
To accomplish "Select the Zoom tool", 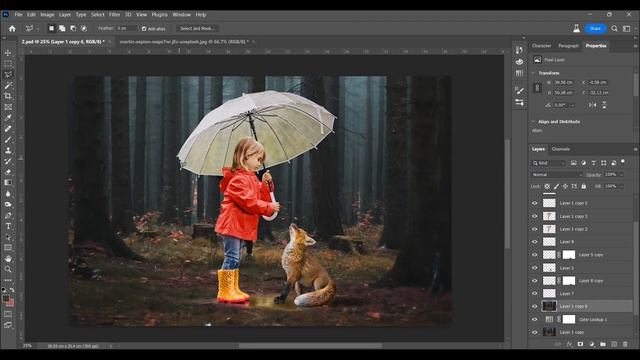I will click(8, 269).
